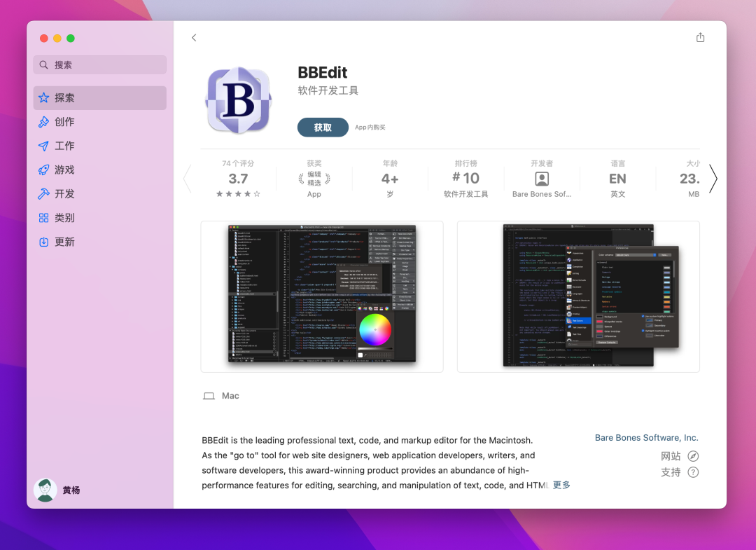Click the Bare Bones Sof... developer name
Image resolution: width=756 pixels, height=550 pixels.
coord(542,194)
